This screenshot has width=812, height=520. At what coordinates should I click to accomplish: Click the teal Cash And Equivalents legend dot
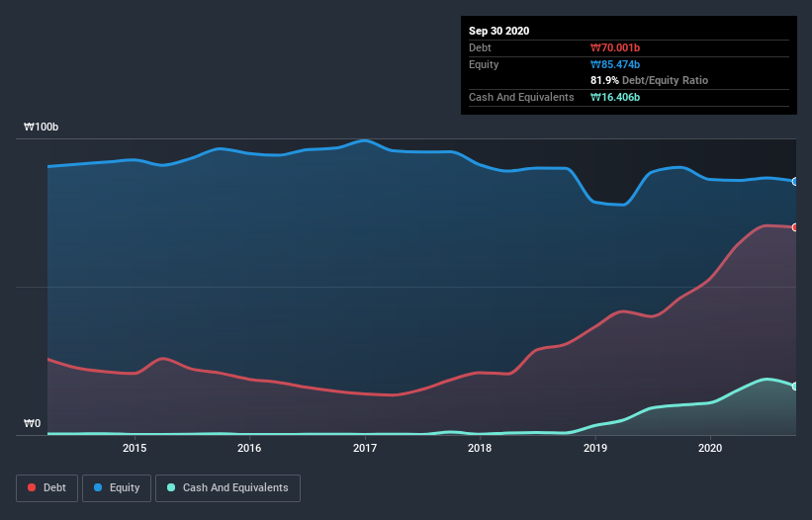pos(171,487)
